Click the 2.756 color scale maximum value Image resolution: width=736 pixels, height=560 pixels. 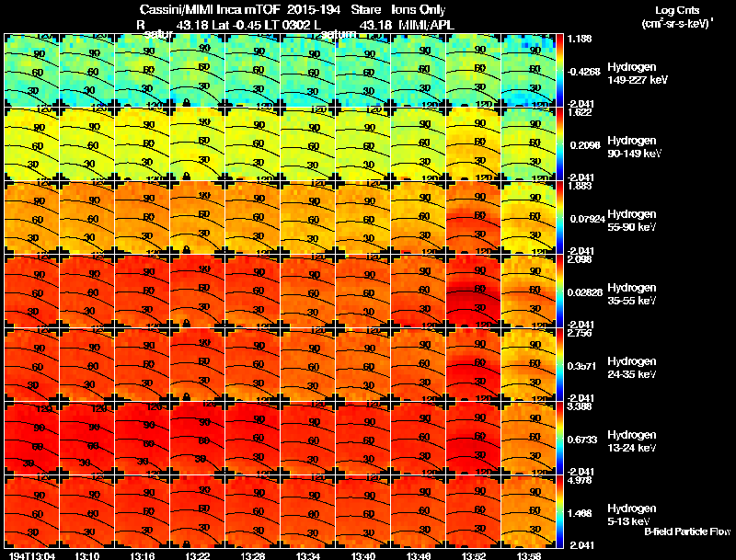coord(580,334)
